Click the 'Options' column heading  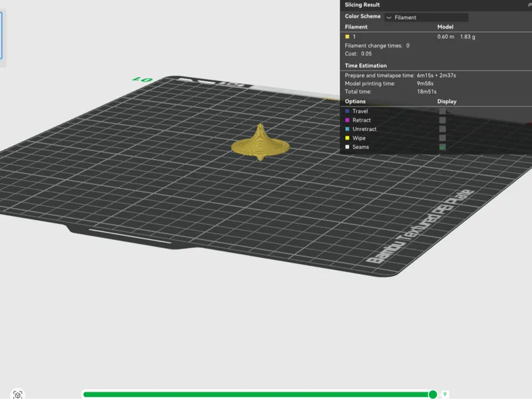355,102
